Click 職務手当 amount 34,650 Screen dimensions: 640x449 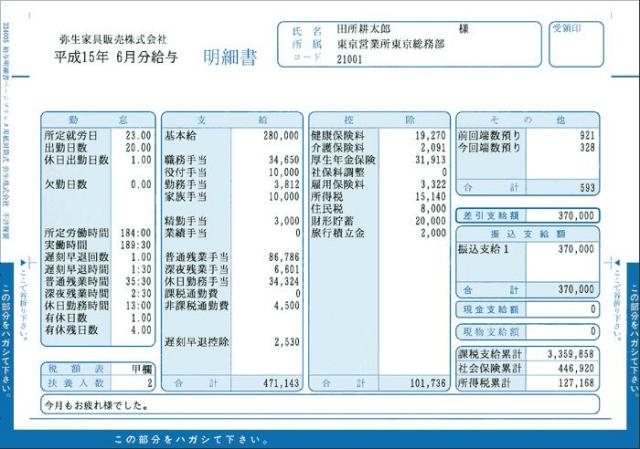pos(284,160)
